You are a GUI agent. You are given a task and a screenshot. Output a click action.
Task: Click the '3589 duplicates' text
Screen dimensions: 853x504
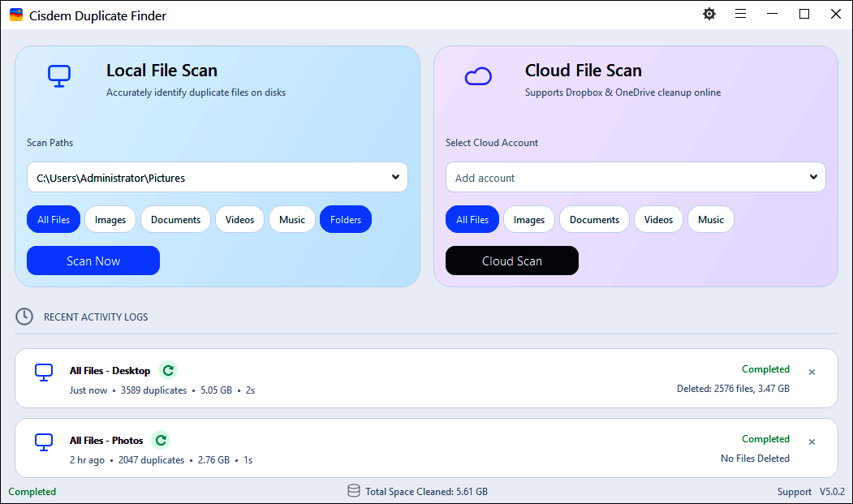point(153,390)
